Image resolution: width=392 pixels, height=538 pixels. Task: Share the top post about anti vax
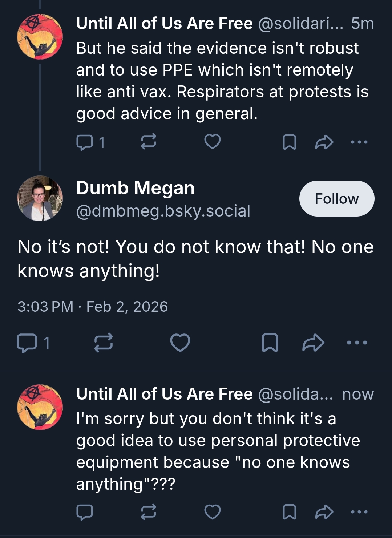pyautogui.click(x=324, y=142)
